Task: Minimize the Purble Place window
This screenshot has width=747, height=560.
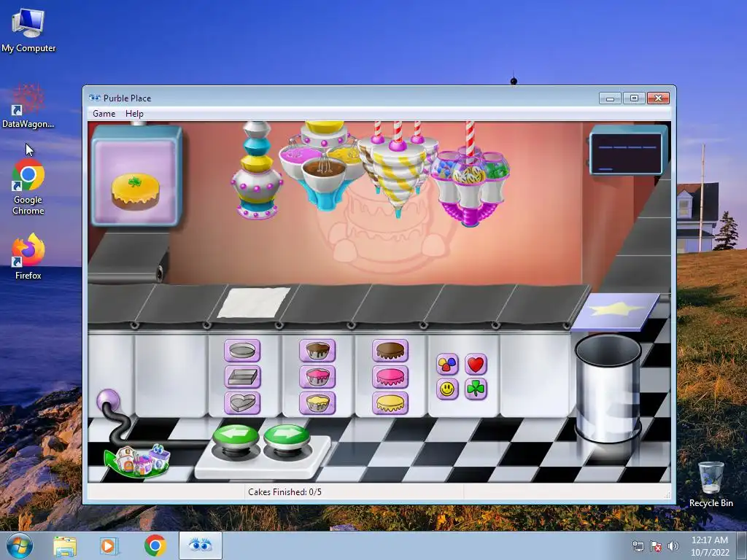Action: tap(610, 98)
